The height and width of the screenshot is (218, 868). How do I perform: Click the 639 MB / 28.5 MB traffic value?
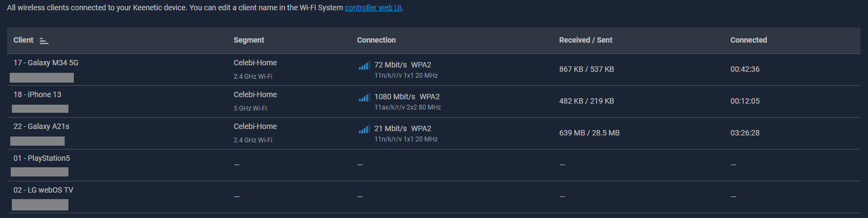coord(589,133)
